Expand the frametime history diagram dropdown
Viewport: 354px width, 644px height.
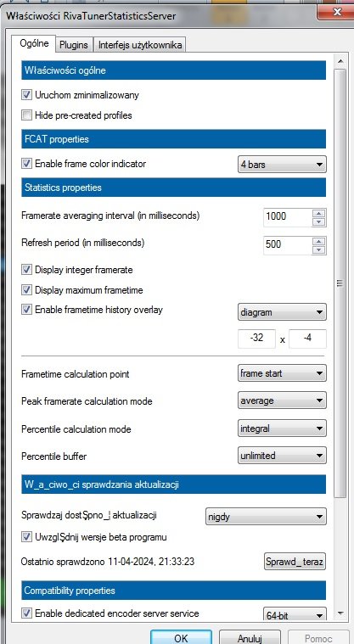[x=282, y=312]
